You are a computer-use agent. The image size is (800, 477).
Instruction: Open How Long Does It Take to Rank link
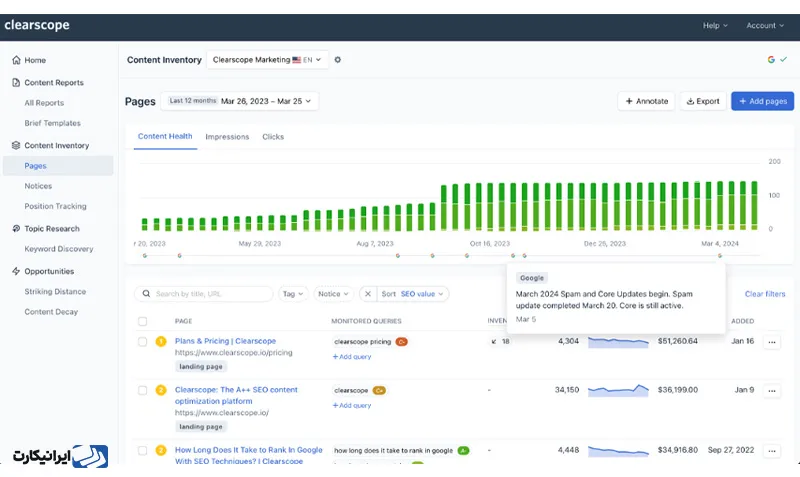point(248,455)
